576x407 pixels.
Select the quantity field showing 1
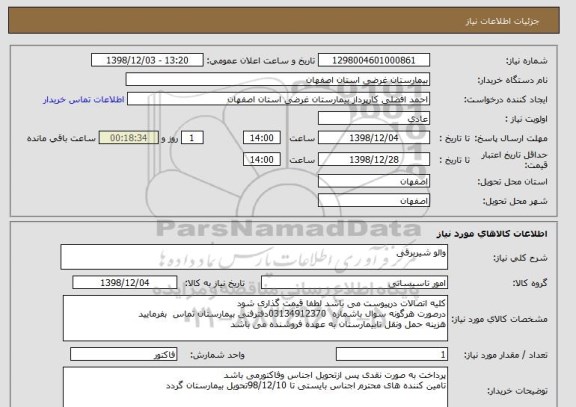392,355
